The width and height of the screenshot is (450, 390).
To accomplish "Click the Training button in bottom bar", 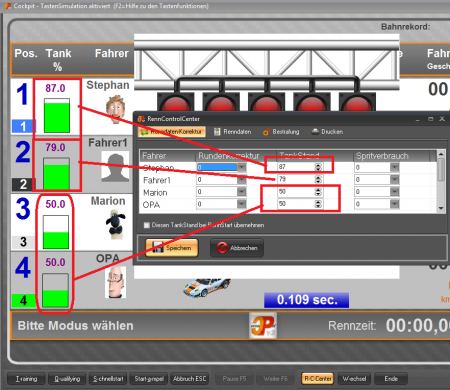I will [x=26, y=379].
